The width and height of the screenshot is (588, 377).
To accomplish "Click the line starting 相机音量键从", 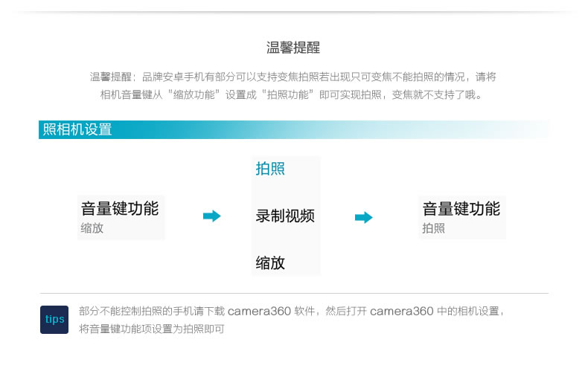I will pyautogui.click(x=291, y=94).
